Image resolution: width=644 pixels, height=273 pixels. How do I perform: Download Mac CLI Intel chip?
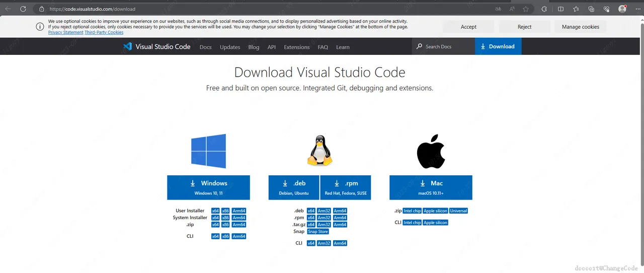pos(412,222)
